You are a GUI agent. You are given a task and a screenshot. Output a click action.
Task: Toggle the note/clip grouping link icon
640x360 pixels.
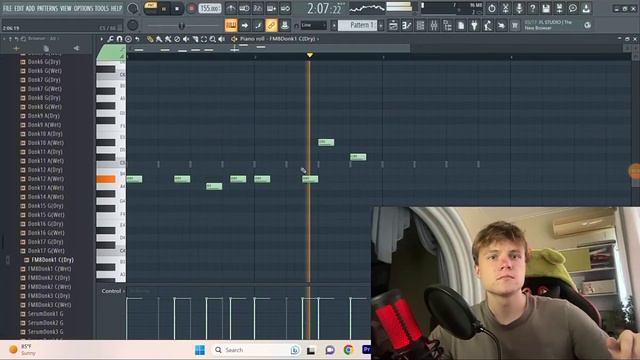click(x=271, y=25)
